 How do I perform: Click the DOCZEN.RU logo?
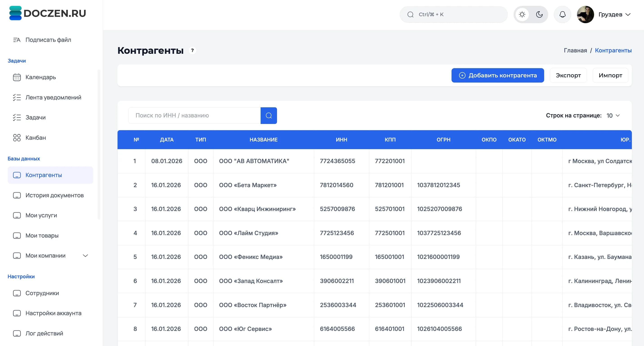[x=47, y=13]
